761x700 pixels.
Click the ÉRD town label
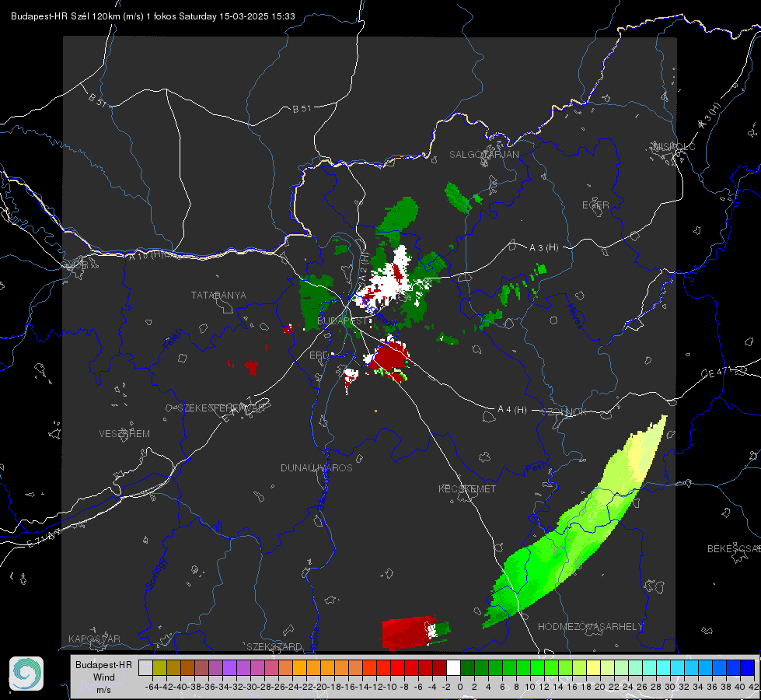[x=319, y=355]
